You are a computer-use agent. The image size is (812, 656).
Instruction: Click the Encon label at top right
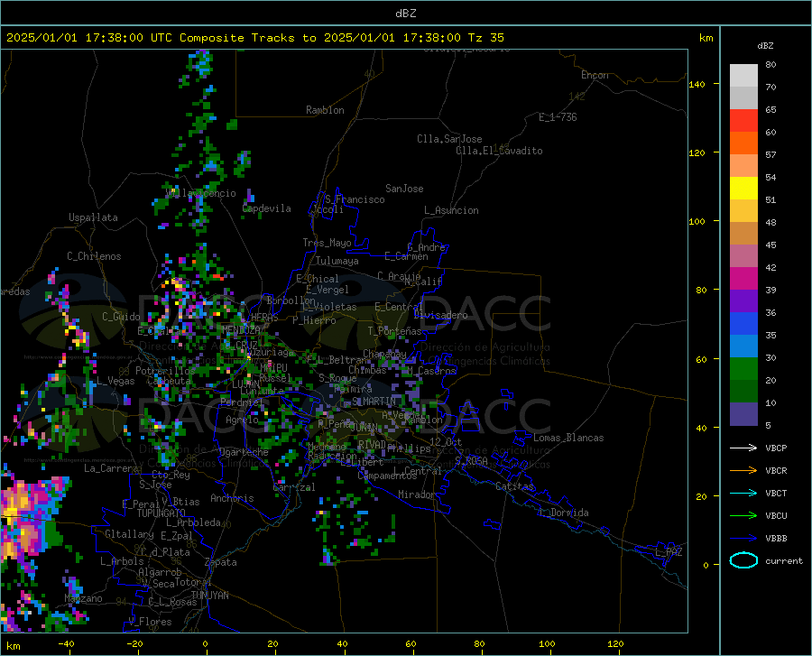click(x=595, y=75)
